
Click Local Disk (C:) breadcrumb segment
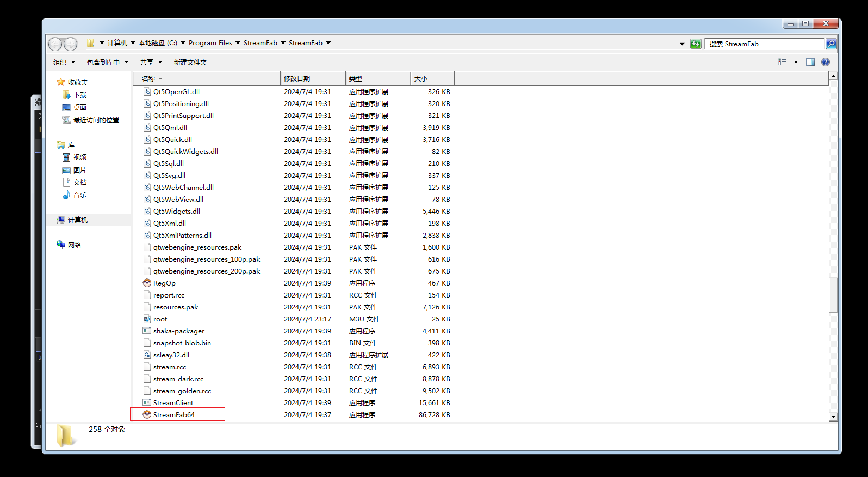coord(158,42)
